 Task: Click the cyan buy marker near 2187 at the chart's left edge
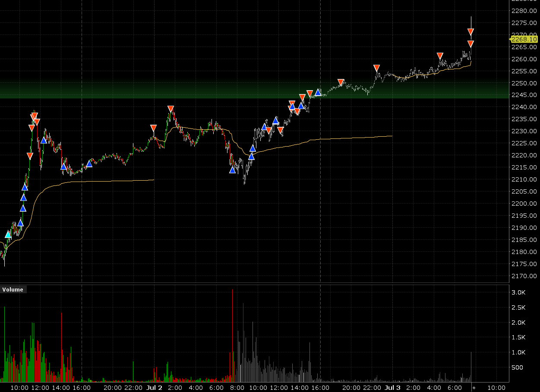8,235
